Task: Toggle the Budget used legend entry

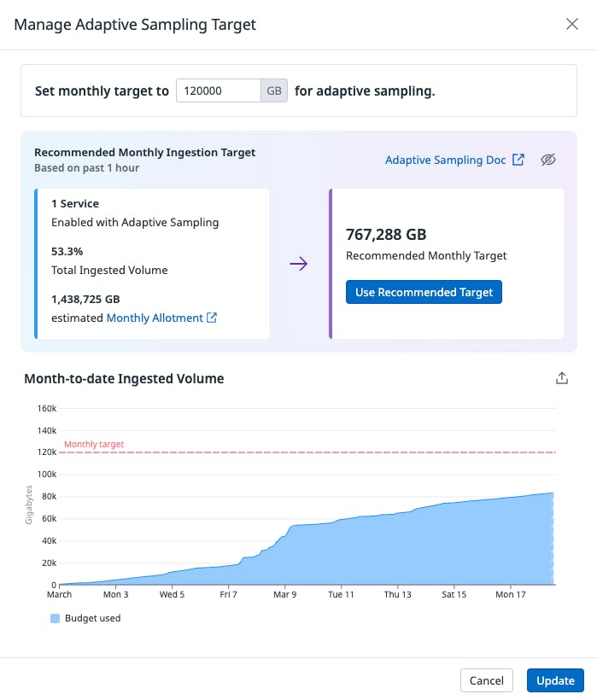Action: point(85,618)
